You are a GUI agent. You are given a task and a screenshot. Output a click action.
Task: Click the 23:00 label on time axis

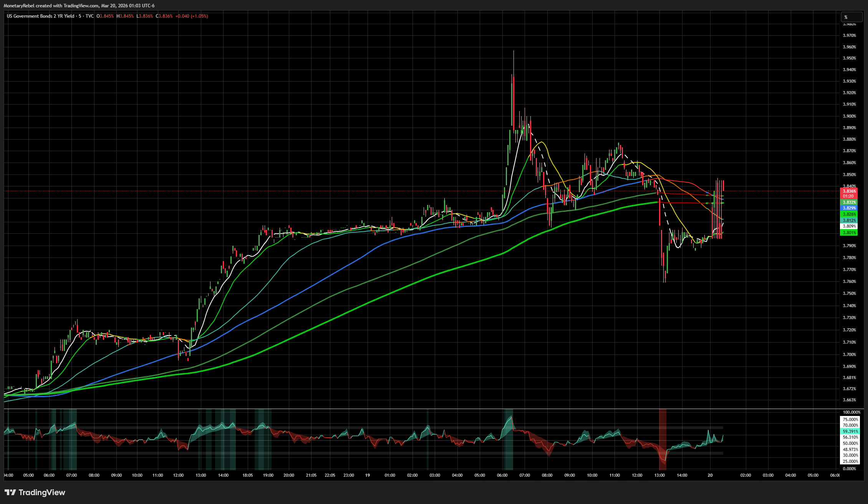(x=349, y=475)
